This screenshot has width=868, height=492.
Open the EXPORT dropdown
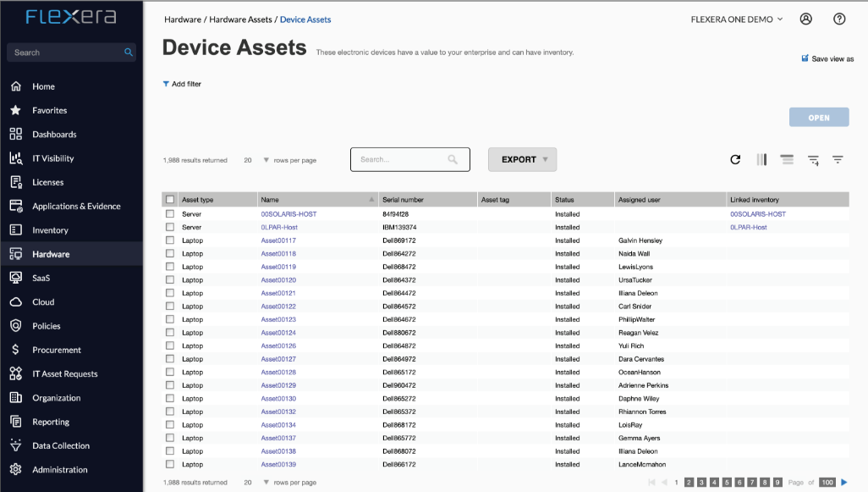tap(522, 159)
